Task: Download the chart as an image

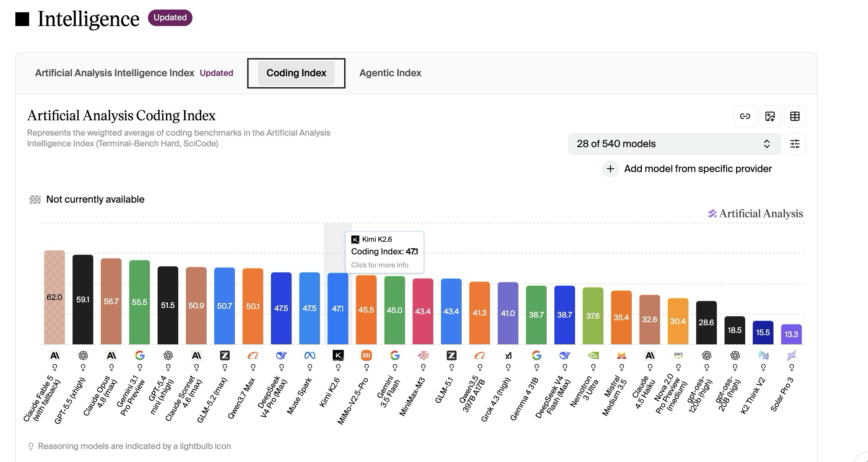Action: click(x=770, y=116)
